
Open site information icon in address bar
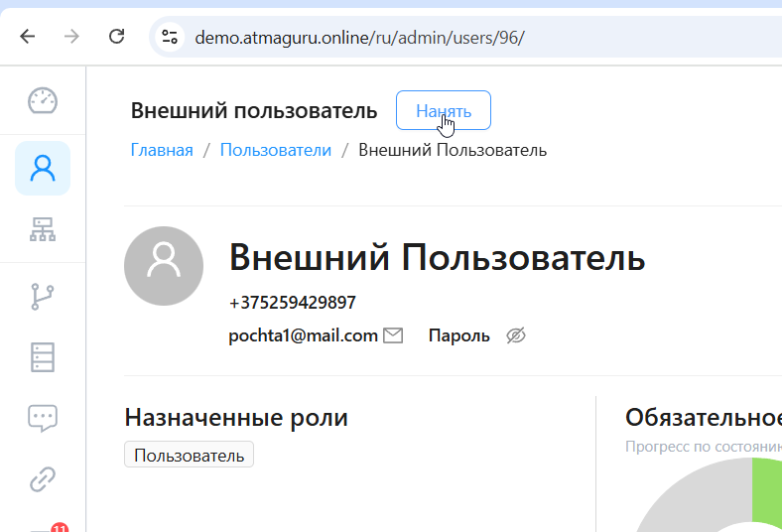[170, 37]
